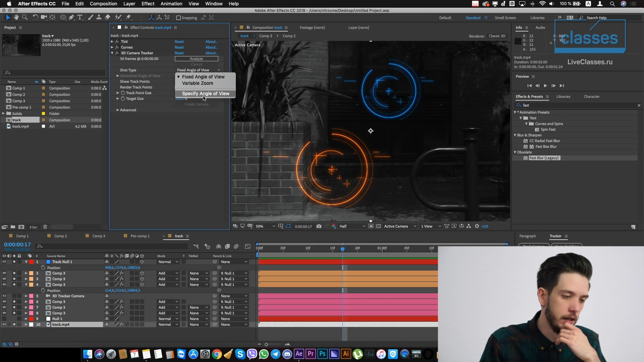
Task: Click the Effect menu in menu bar
Action: (148, 4)
